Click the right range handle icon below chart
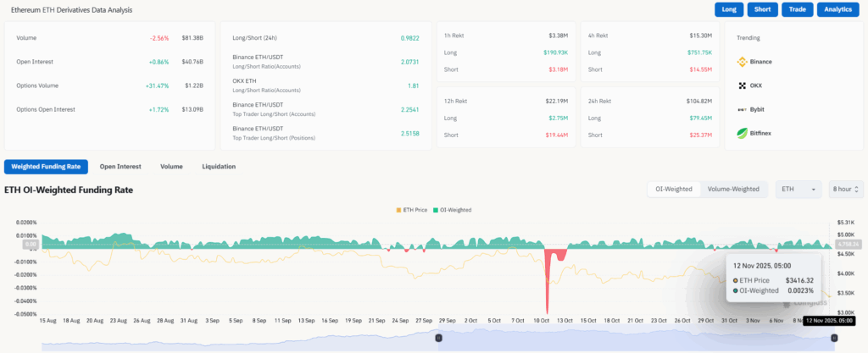 [834, 338]
